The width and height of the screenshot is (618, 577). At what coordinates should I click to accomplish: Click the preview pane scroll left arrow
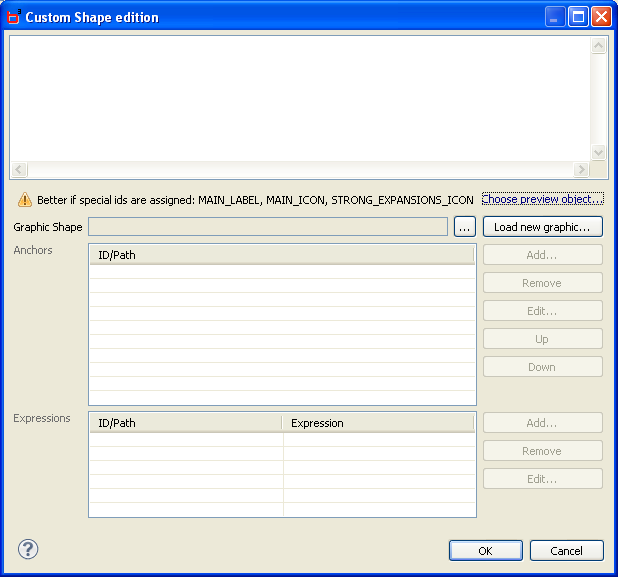click(19, 170)
